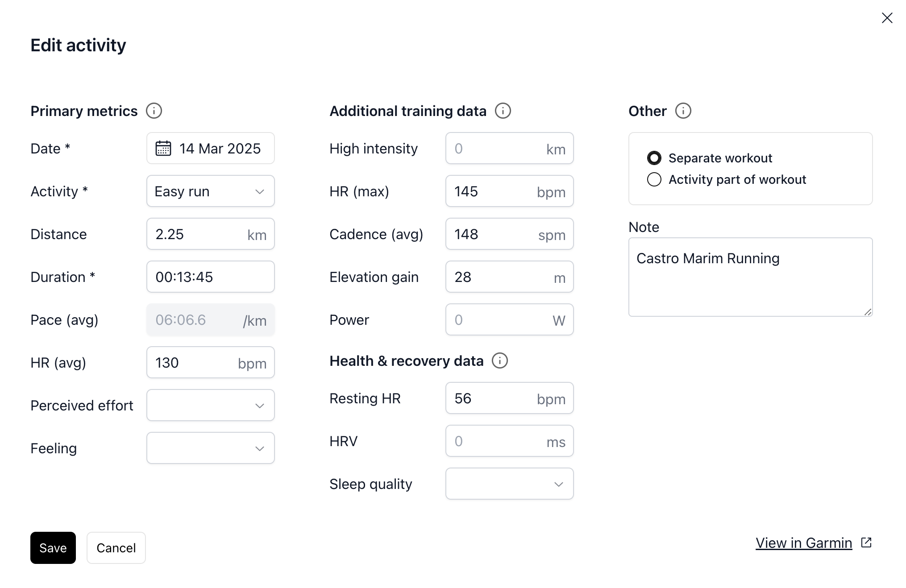Click the Note textarea resize handle

[x=868, y=312]
